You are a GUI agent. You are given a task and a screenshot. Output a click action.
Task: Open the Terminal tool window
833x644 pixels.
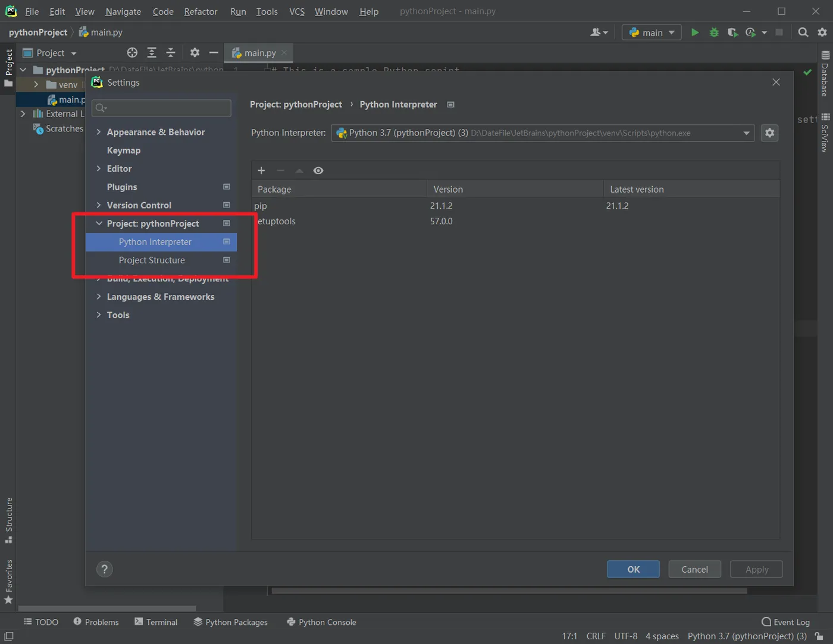[156, 622]
